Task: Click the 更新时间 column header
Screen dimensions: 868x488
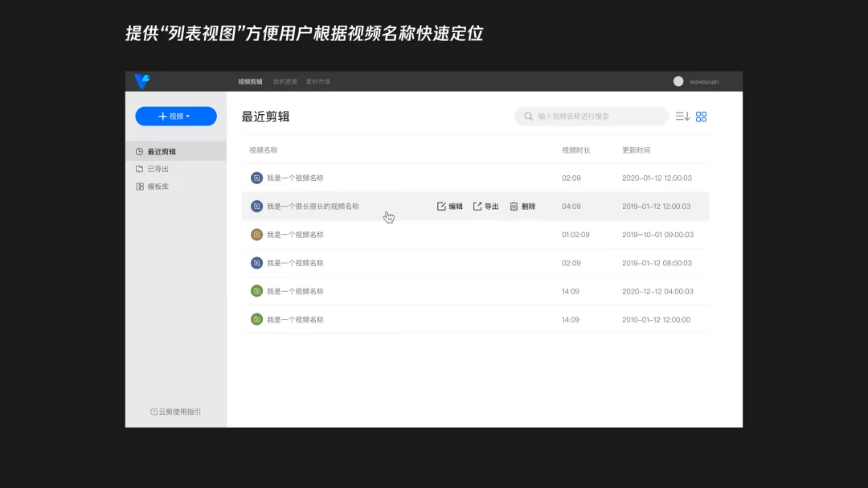Action: [636, 150]
